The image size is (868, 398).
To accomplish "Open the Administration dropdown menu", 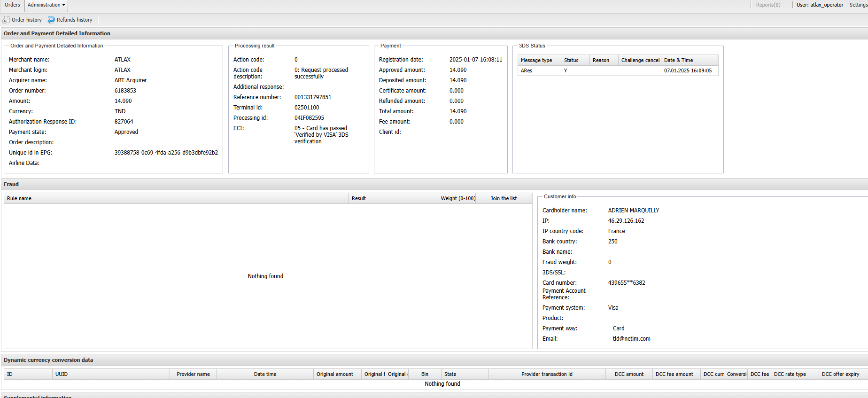I will pos(46,5).
